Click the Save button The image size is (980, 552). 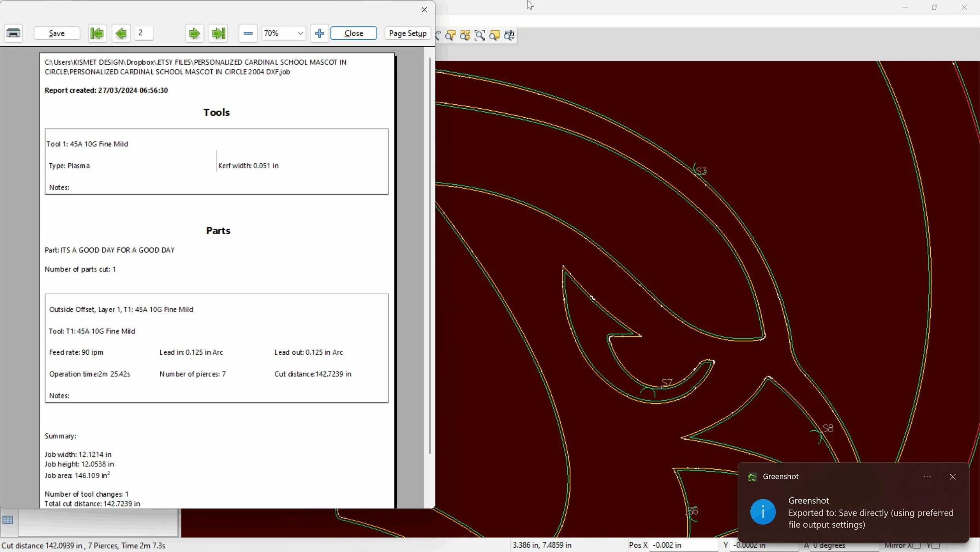click(x=57, y=33)
